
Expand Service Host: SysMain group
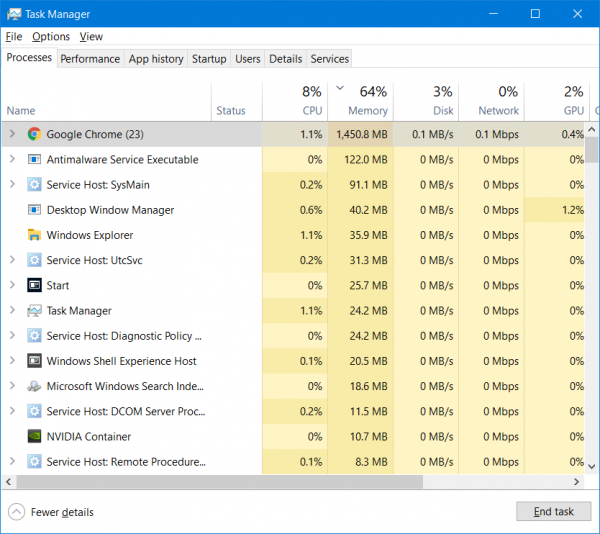pos(12,185)
